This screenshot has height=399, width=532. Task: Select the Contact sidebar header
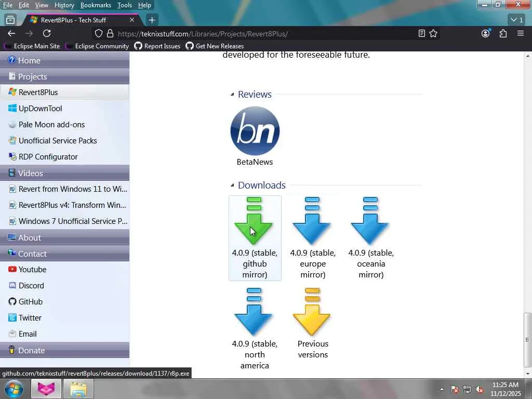click(64, 254)
